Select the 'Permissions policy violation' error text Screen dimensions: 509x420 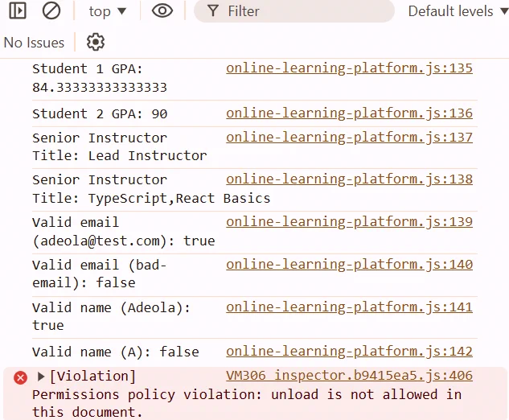[x=146, y=395]
